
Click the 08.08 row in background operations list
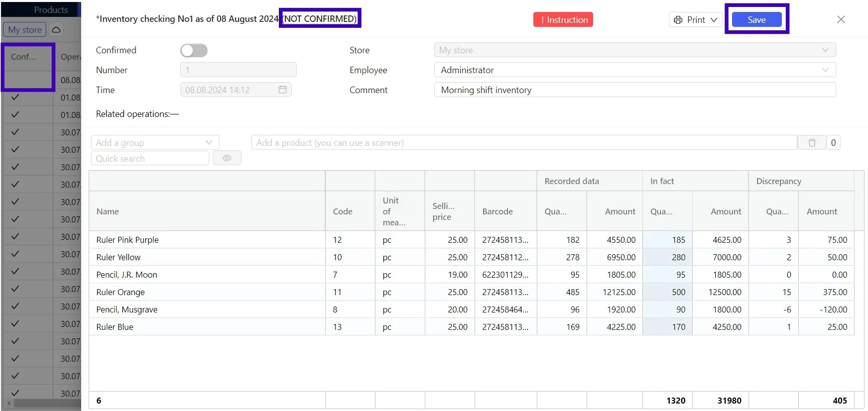point(42,80)
